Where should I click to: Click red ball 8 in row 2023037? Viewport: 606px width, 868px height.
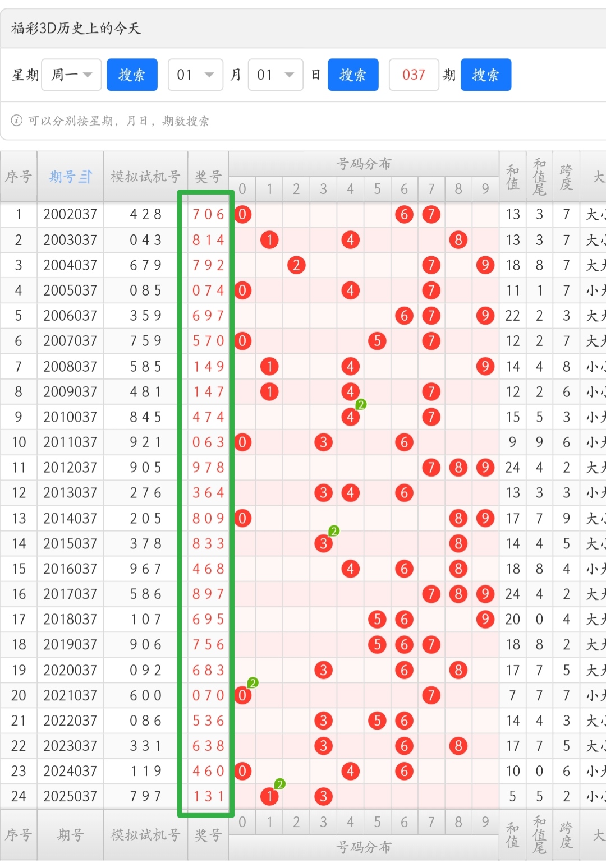[458, 746]
